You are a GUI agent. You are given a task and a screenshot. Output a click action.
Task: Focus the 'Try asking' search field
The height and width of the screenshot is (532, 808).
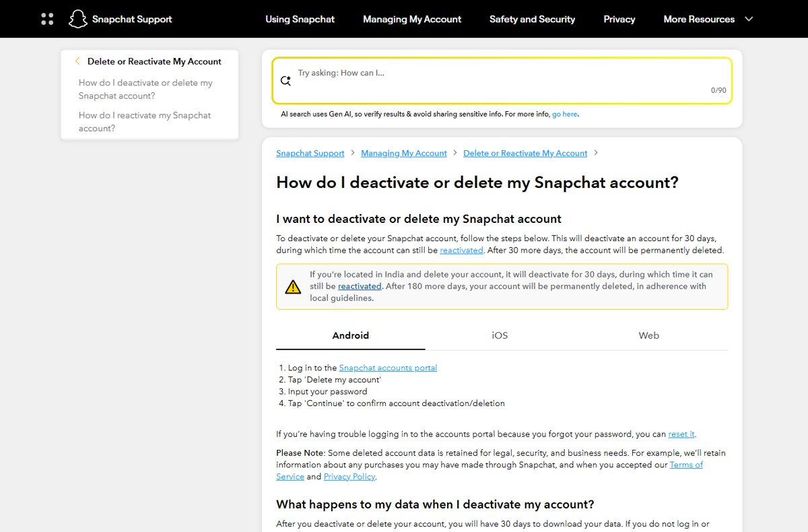coord(502,81)
